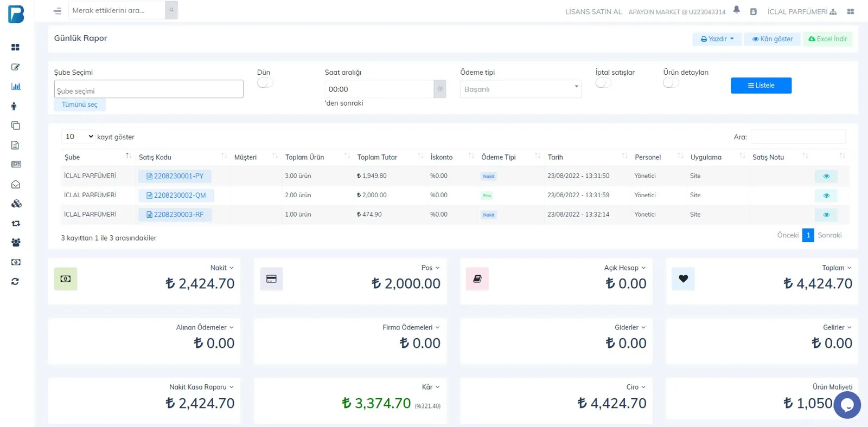Open the users group sidebar icon
868x427 pixels.
[16, 243]
